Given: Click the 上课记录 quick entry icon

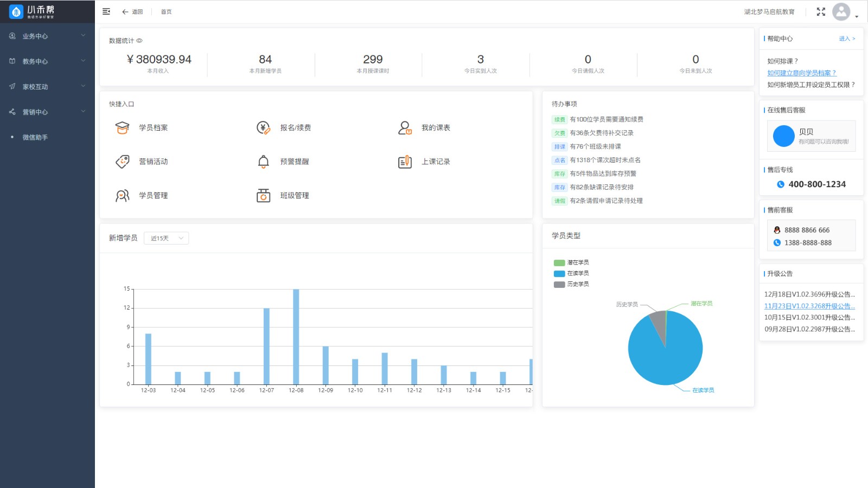Looking at the screenshot, I should pos(405,161).
